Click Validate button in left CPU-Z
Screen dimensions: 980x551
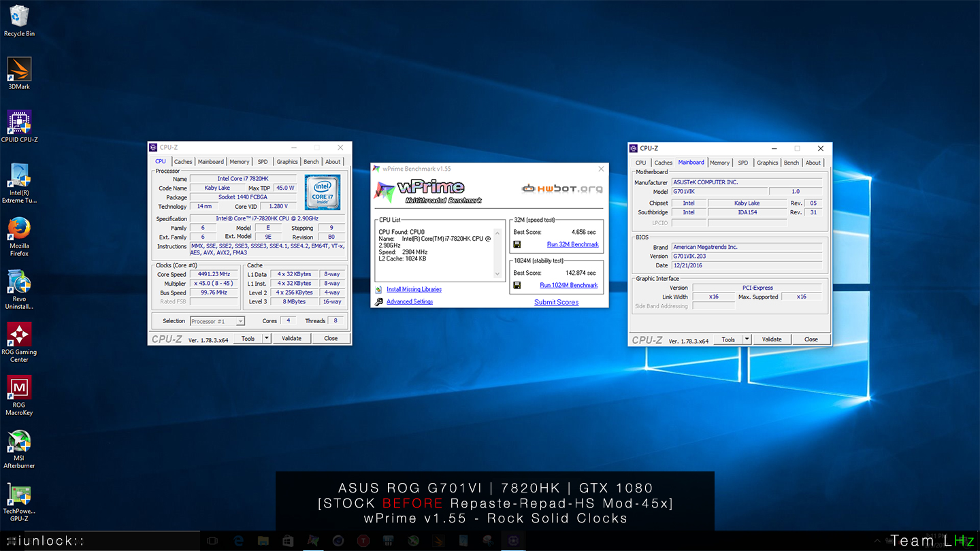coord(291,338)
